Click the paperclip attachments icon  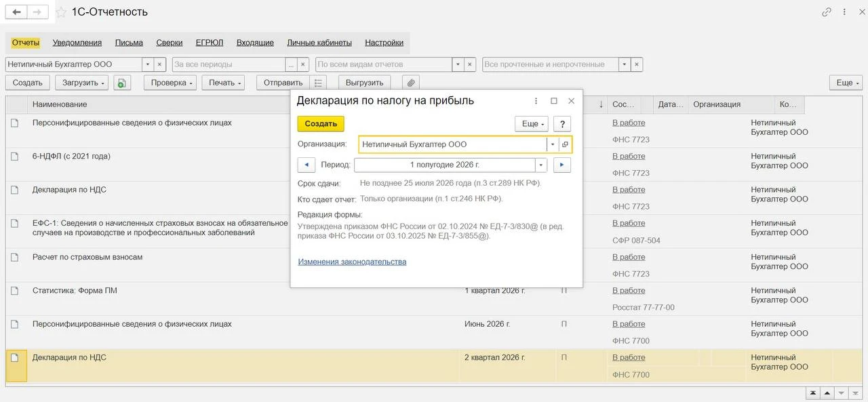(x=410, y=83)
